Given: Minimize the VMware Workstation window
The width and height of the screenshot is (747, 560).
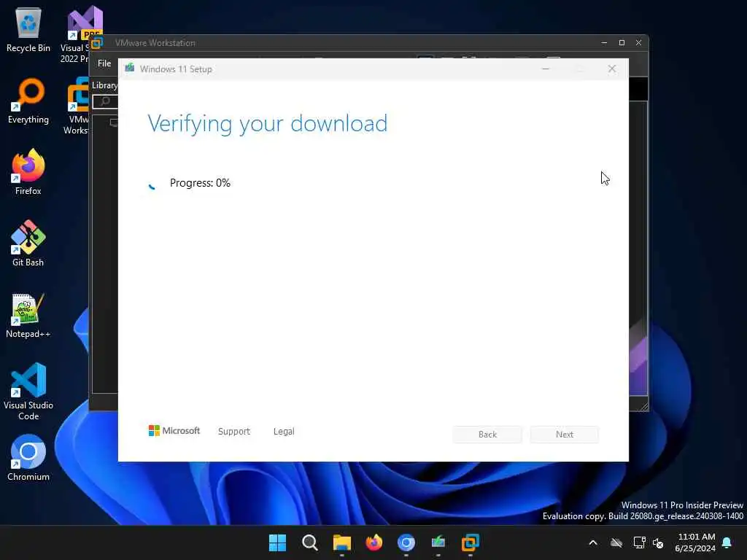Looking at the screenshot, I should 604,43.
